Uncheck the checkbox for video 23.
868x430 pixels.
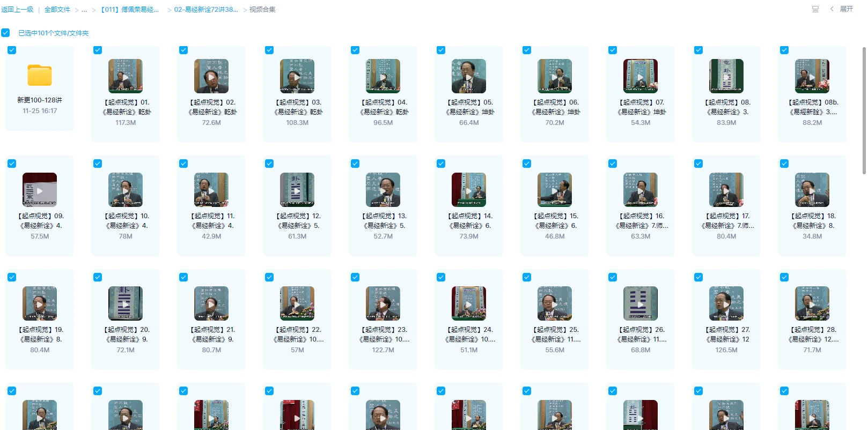[355, 277]
